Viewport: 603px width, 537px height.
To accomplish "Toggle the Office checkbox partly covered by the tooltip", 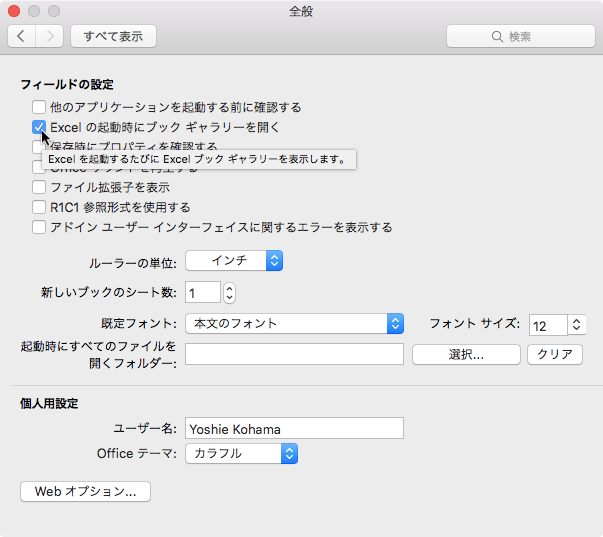I will click(37, 168).
